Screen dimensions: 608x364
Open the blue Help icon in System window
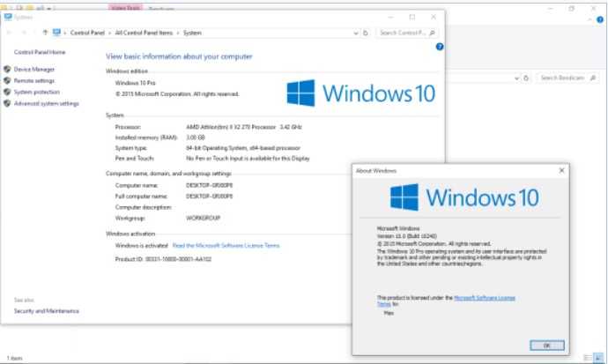coord(439,47)
